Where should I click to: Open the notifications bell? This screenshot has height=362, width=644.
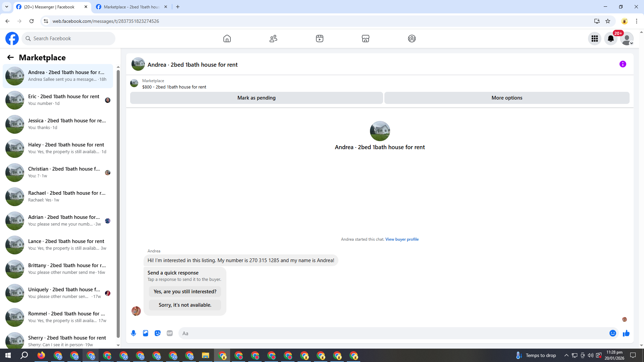pos(611,39)
